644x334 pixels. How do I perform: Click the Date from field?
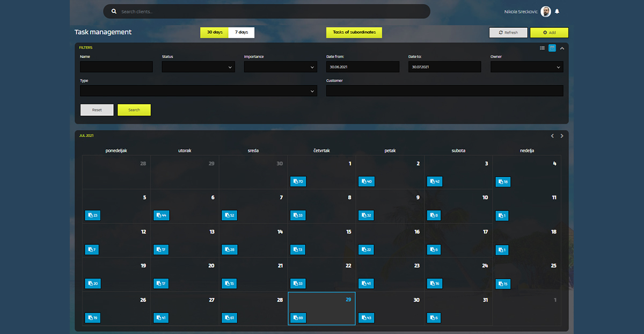point(362,67)
